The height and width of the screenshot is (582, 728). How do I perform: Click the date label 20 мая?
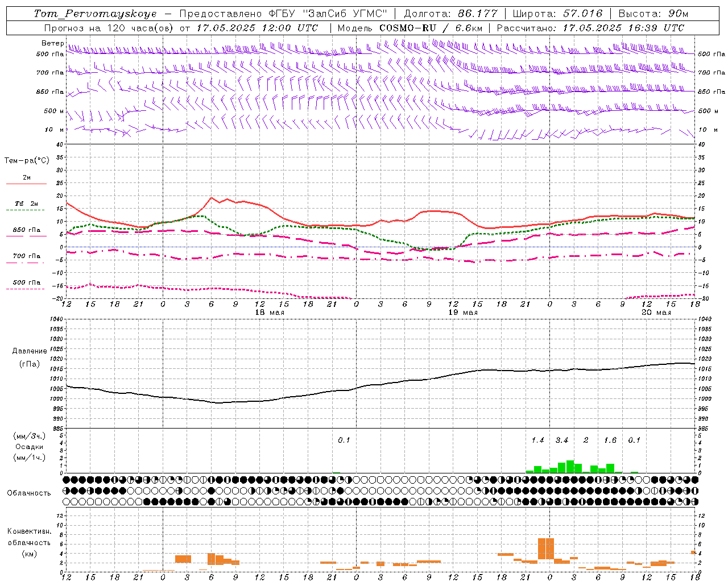(x=656, y=313)
